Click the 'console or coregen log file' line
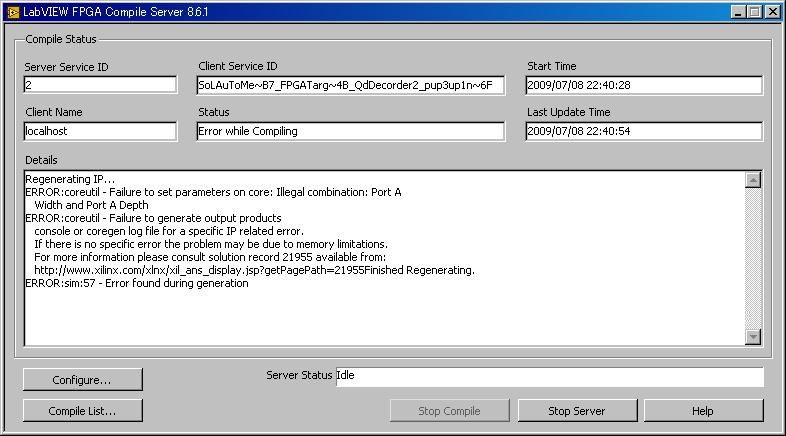 coord(169,231)
